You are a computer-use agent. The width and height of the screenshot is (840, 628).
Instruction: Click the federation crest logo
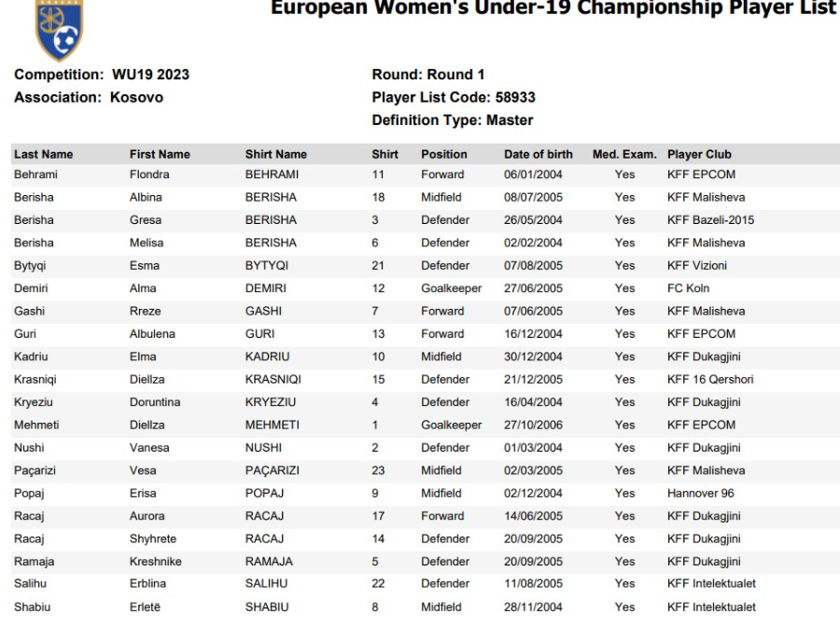pyautogui.click(x=58, y=29)
